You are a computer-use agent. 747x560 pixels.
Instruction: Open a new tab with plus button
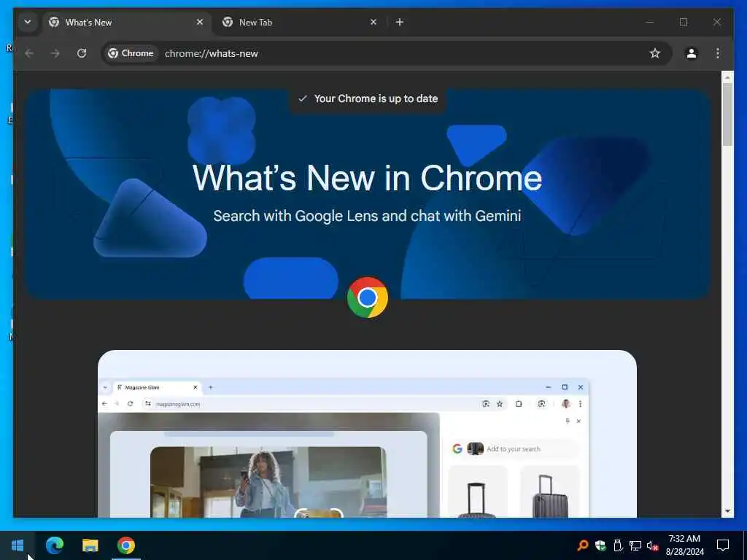(400, 22)
